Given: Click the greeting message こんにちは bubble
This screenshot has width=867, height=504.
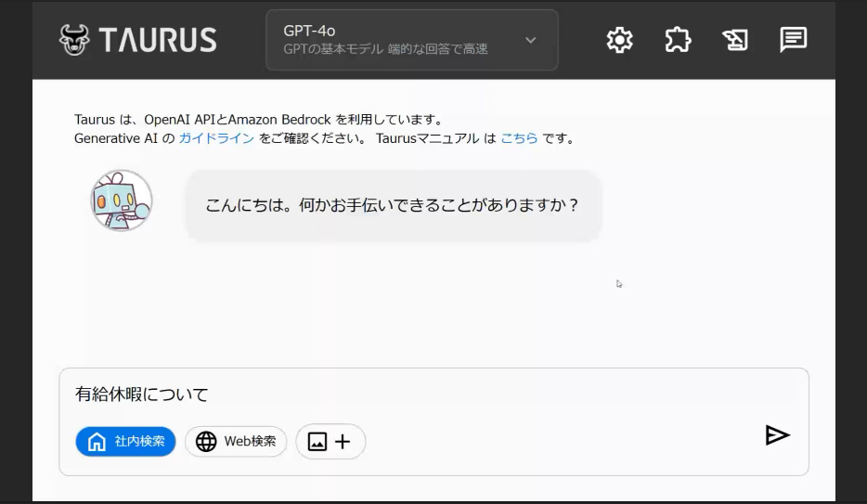Looking at the screenshot, I should (x=394, y=205).
